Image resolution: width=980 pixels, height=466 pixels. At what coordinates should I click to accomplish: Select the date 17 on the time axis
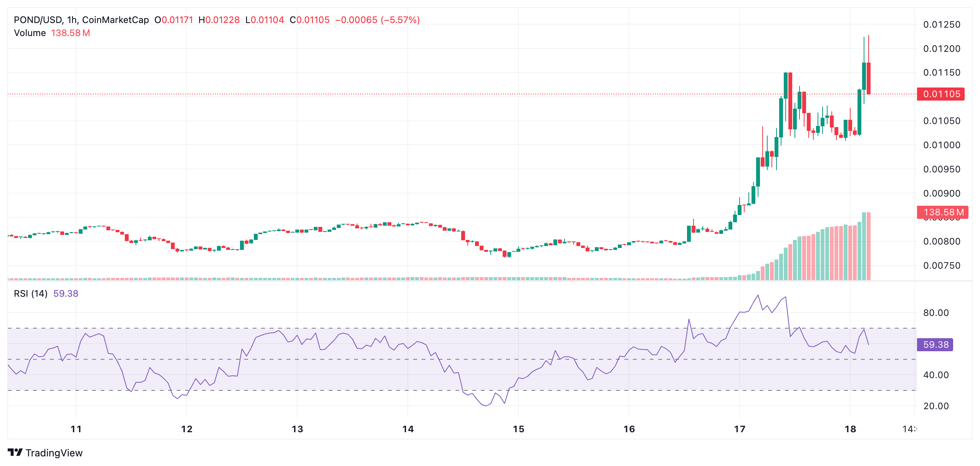[x=740, y=429]
